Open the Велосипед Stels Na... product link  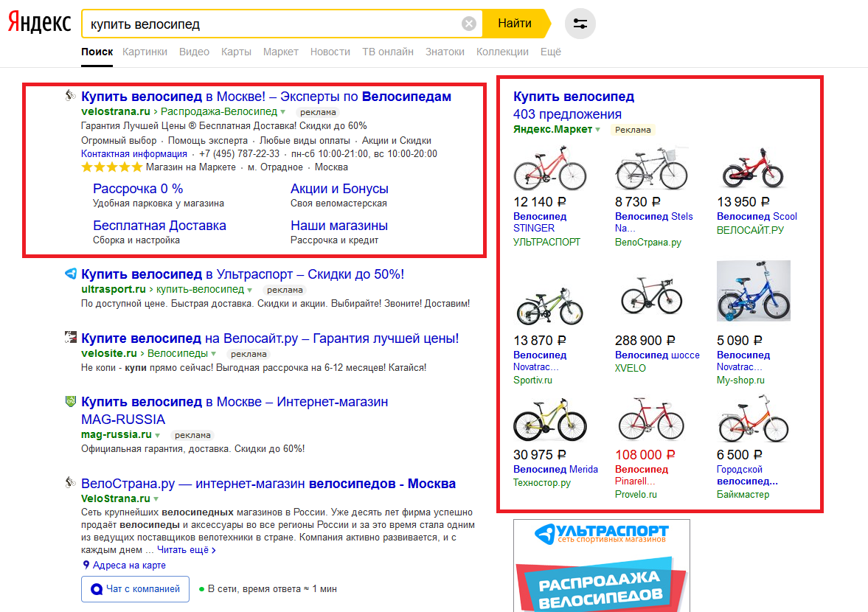pos(654,222)
